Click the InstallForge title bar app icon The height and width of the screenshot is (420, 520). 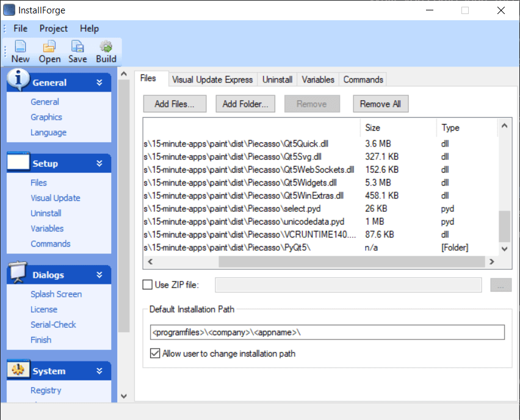pyautogui.click(x=9, y=10)
